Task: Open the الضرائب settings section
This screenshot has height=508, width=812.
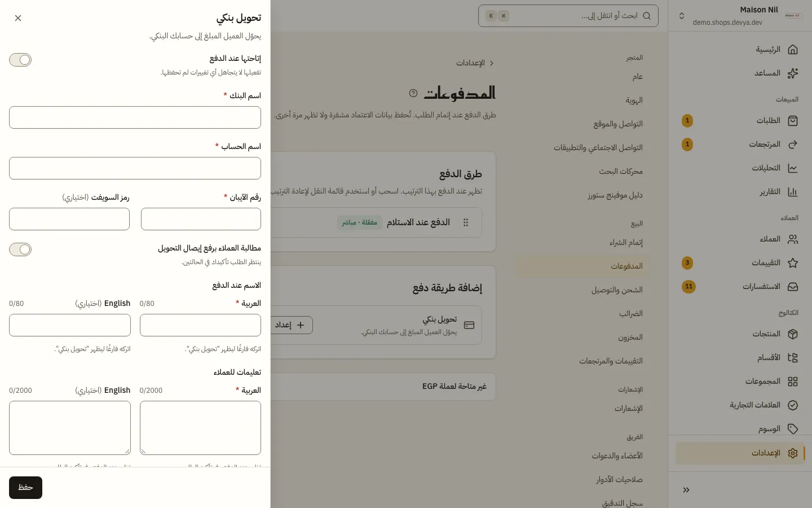Action: pyautogui.click(x=631, y=314)
